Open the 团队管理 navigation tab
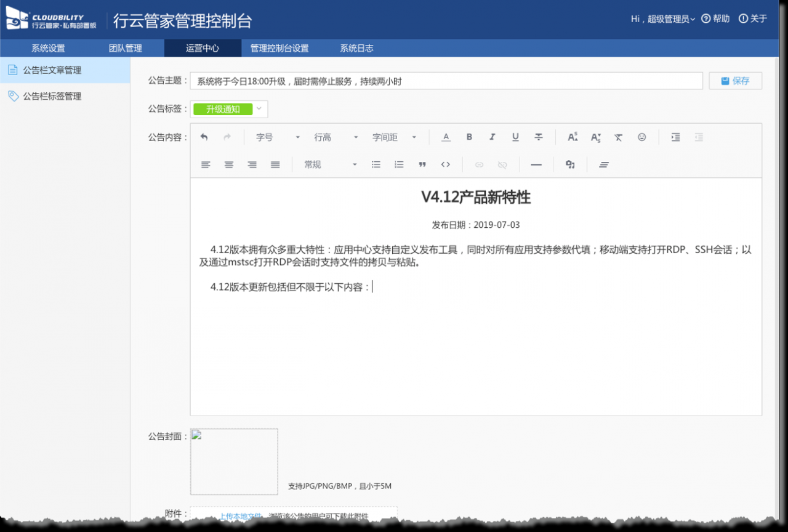Viewport: 788px width, 532px height. pyautogui.click(x=125, y=48)
